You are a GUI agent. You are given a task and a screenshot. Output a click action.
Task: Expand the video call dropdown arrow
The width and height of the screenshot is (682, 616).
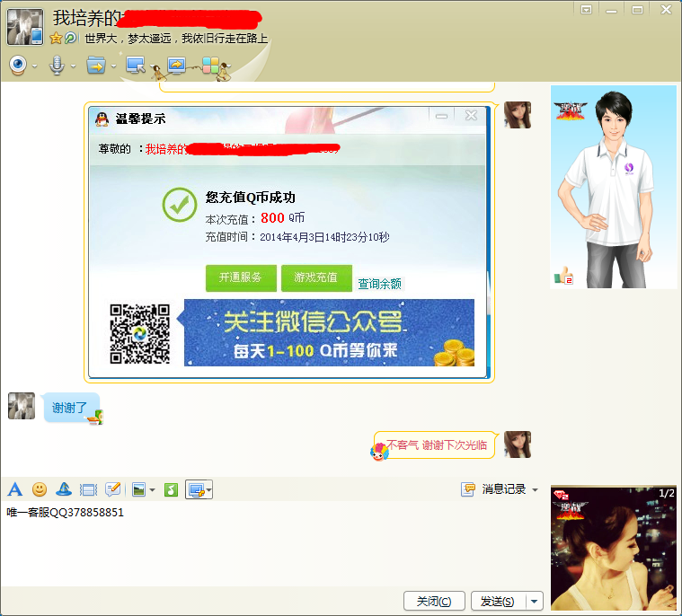(34, 66)
